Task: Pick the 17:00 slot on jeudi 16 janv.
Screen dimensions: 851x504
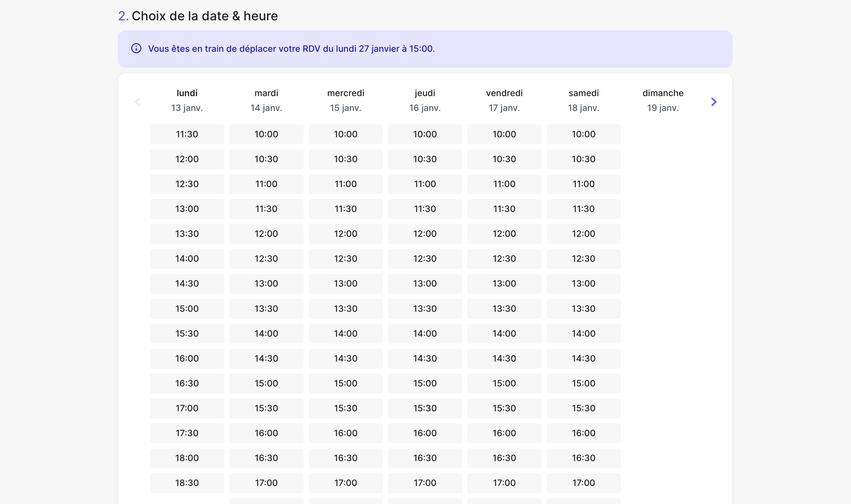Action: point(425,483)
